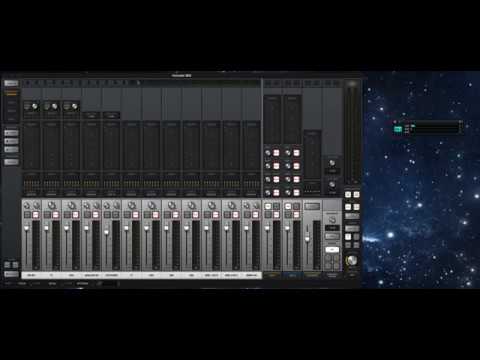The image size is (480, 360).
Task: Mute channel 2 with its red button
Action: 56,215
